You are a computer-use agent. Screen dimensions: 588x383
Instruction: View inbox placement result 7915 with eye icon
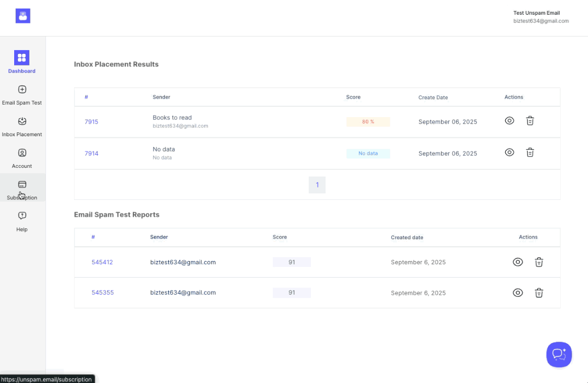[509, 121]
